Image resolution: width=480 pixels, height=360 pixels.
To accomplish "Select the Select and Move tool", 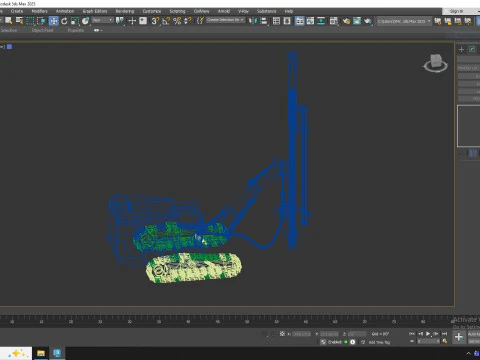I will point(53,21).
